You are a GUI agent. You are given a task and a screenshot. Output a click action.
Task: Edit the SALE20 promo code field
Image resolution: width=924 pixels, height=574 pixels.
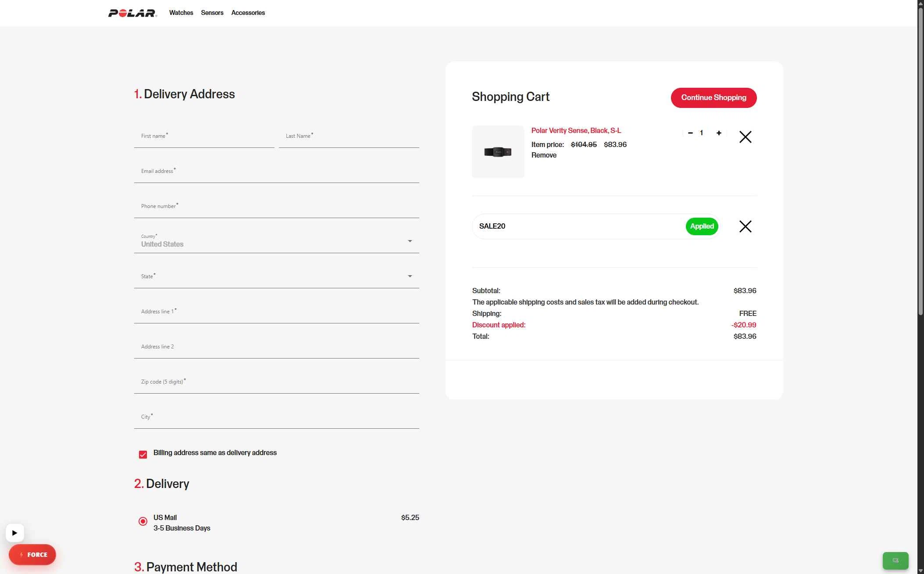coord(579,226)
